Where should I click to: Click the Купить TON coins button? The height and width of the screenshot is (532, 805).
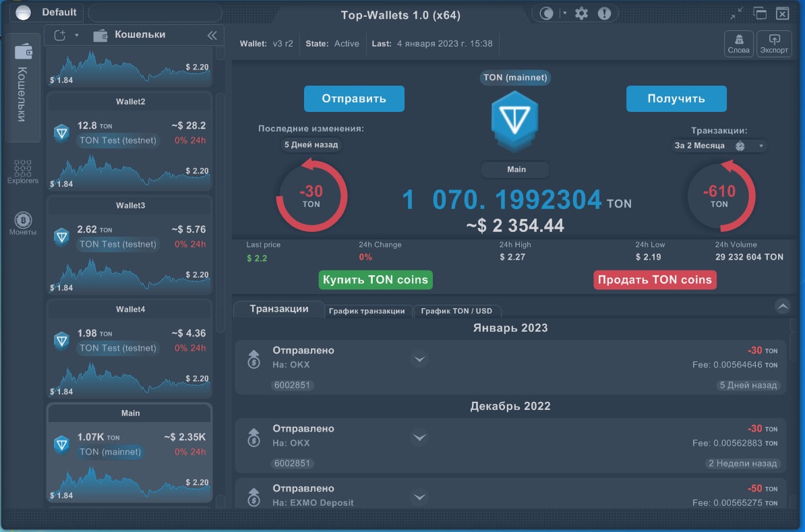tap(376, 280)
